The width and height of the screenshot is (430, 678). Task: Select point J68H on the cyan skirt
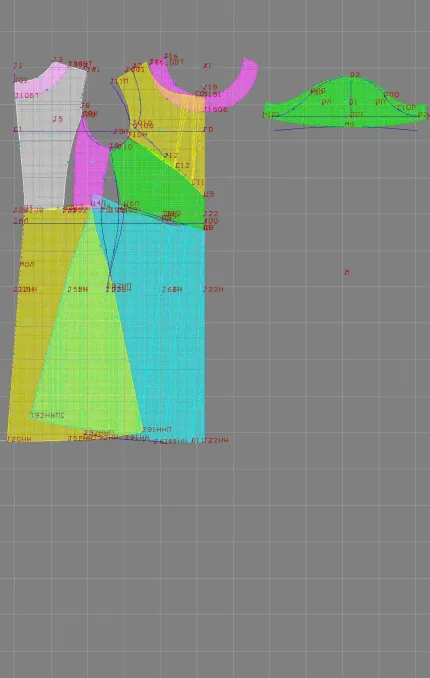172,289
